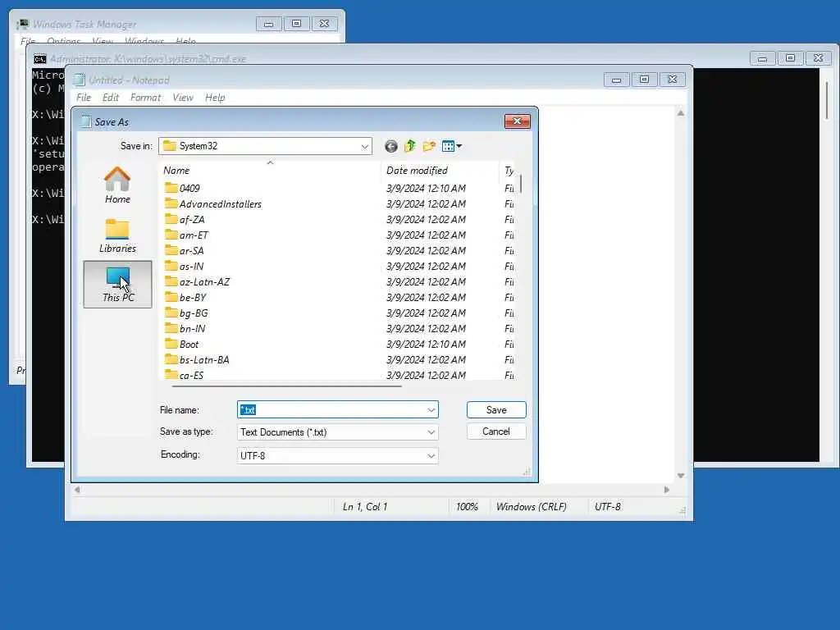Click the cmd icon in Administrator window title bar
Screen dimensions: 840x630
(x=40, y=59)
